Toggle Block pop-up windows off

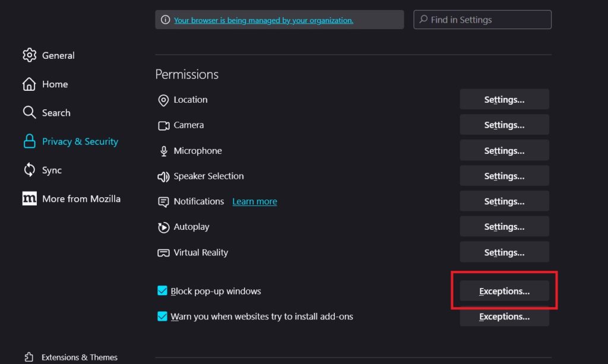[162, 291]
